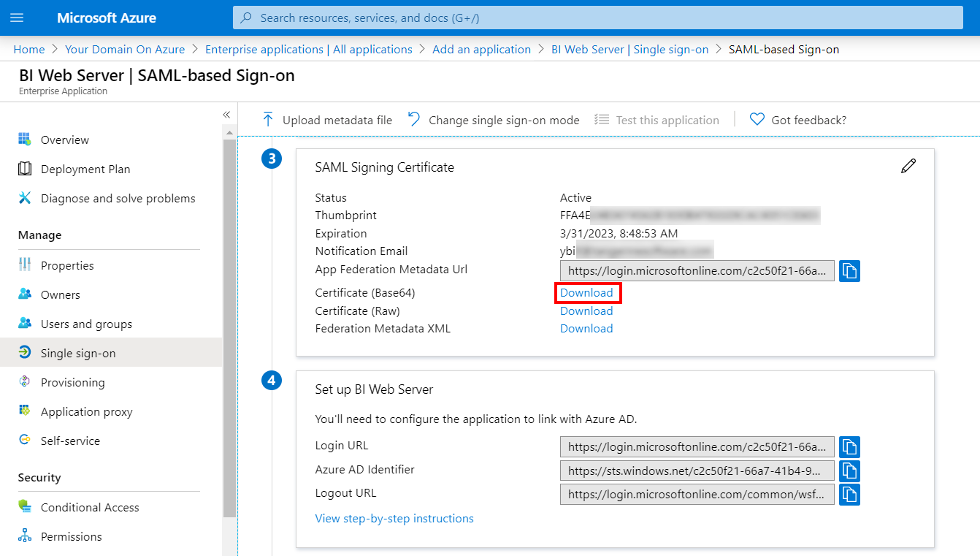
Task: Open the Azure portal hamburger menu
Action: tap(17, 17)
